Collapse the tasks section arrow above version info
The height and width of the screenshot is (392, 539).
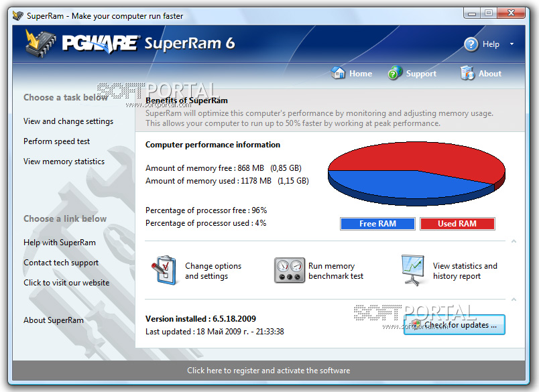(514, 300)
